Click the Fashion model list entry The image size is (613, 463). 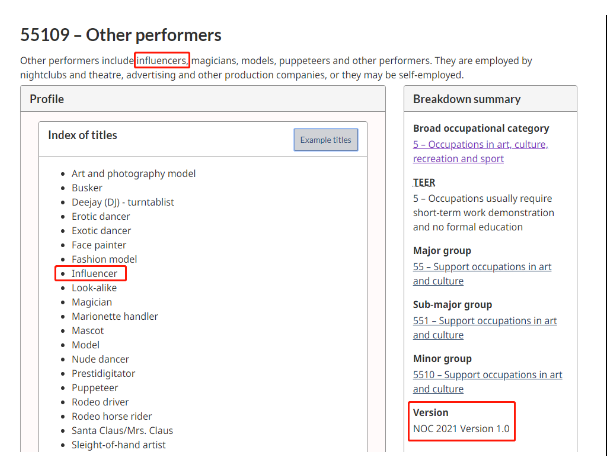pyautogui.click(x=104, y=259)
